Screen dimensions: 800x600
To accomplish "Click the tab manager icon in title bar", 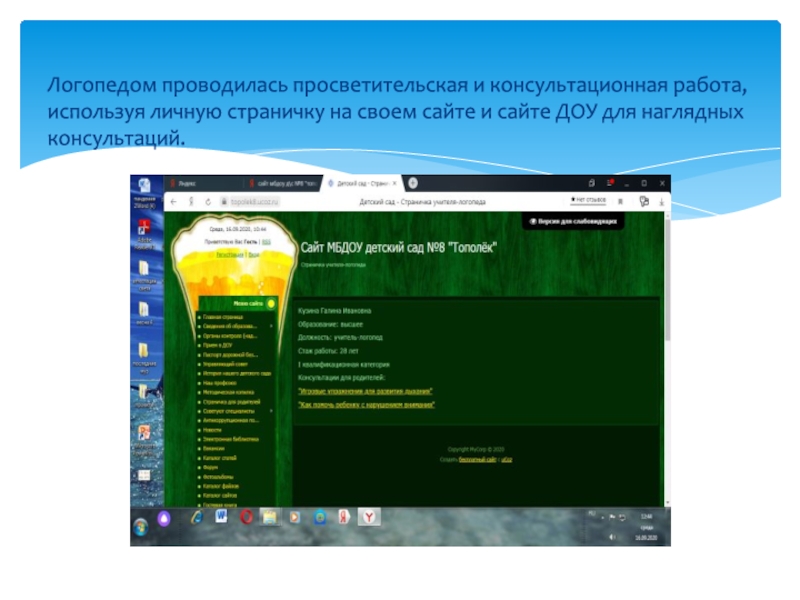I will pyautogui.click(x=592, y=183).
